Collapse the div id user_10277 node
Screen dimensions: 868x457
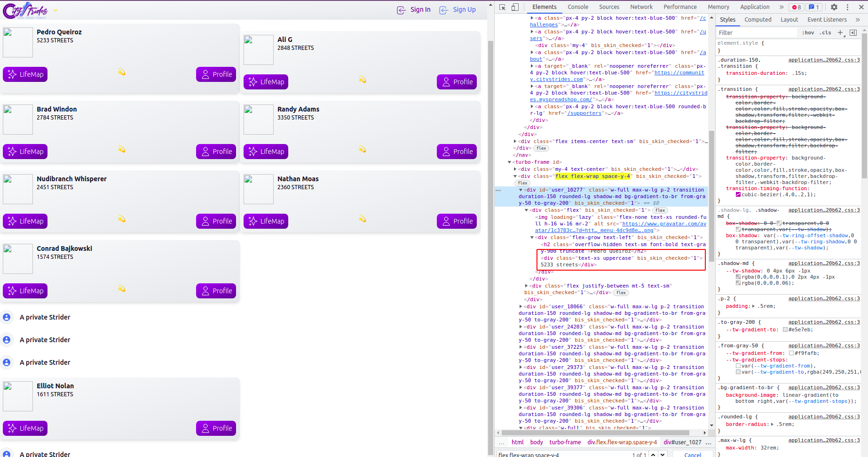click(521, 190)
